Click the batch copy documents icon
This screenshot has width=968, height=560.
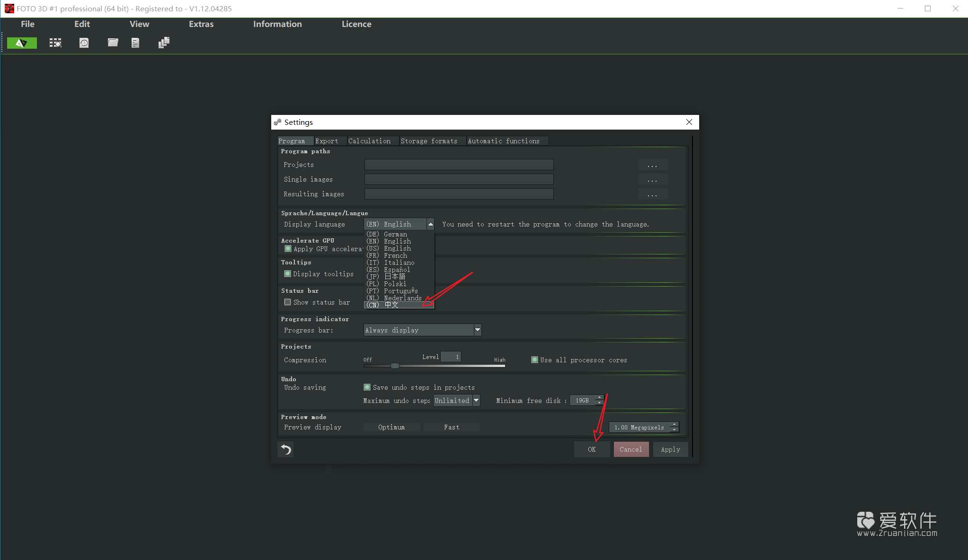[164, 43]
